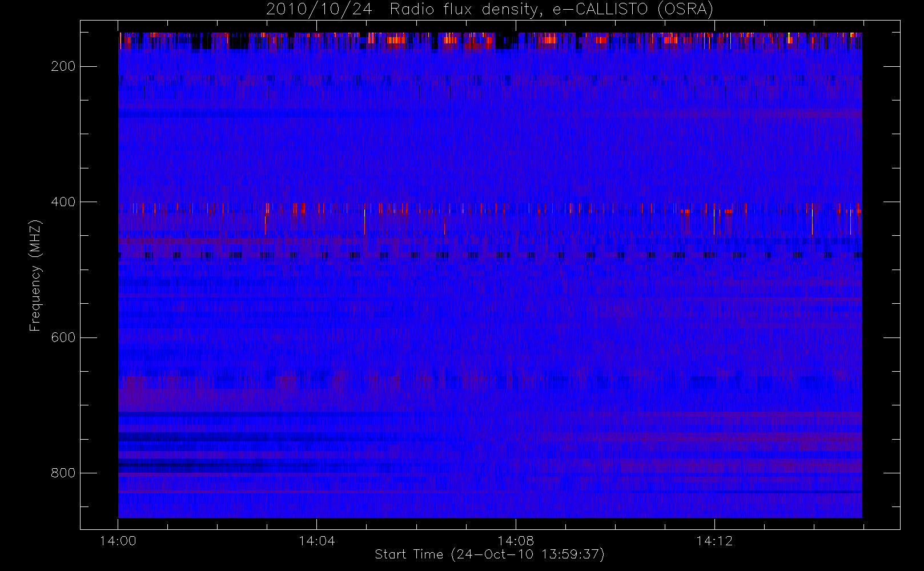Click the '14:04' time axis label
This screenshot has width=924, height=571.
(317, 541)
